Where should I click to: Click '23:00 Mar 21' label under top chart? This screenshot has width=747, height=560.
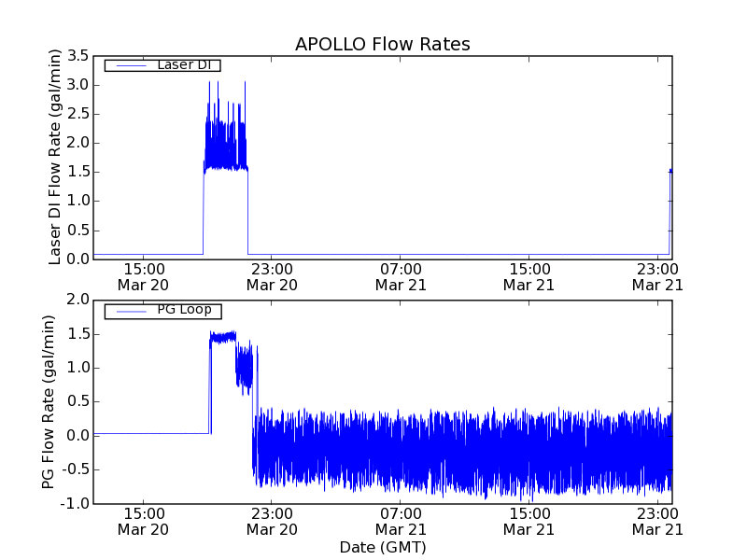(x=658, y=277)
